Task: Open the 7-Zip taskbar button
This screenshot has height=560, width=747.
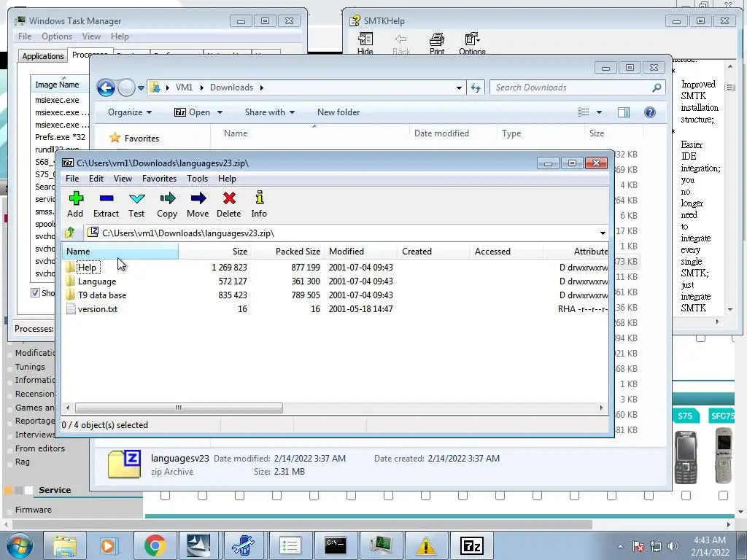Action: 472,545
